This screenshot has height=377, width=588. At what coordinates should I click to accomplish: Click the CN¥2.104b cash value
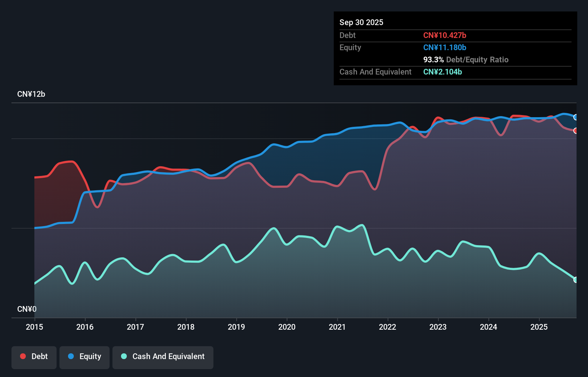442,72
